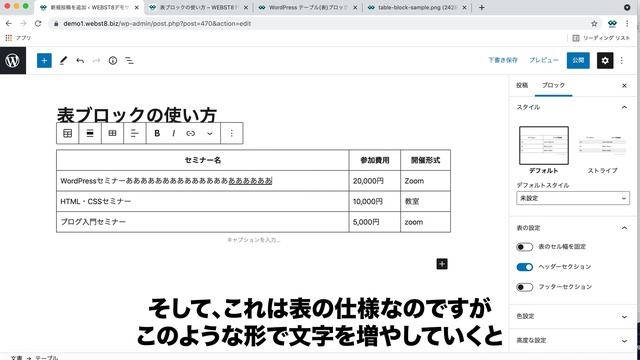Switch to the 投稿 sidebar tab
The image size is (640, 360).
522,85
